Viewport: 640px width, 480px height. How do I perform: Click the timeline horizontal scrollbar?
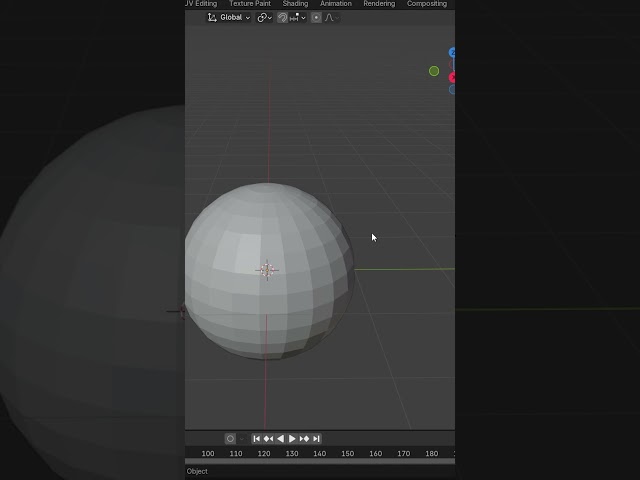[x=320, y=461]
